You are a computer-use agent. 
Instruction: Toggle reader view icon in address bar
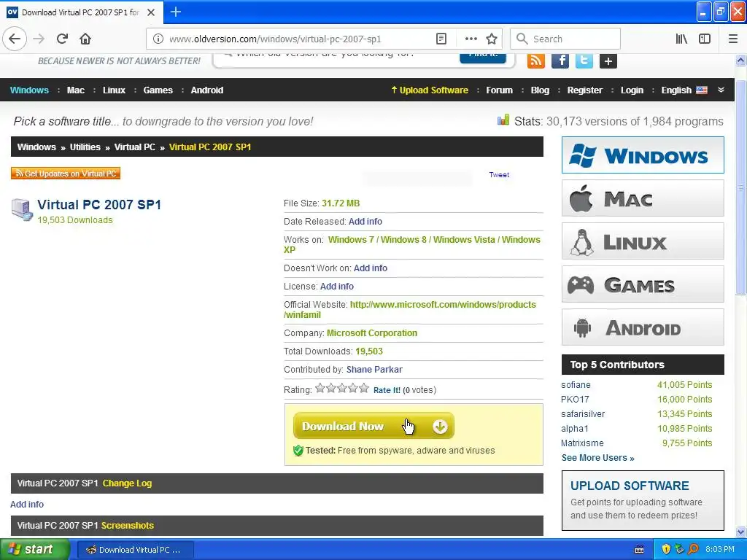(x=441, y=39)
